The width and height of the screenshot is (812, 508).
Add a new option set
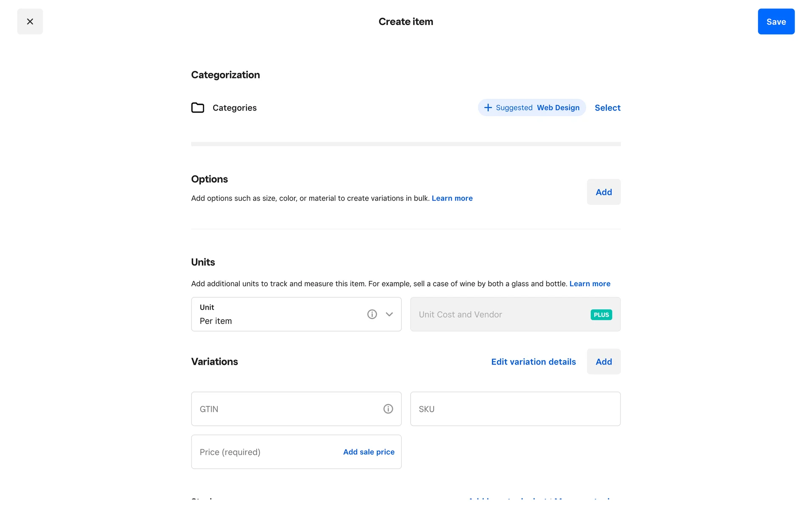coord(604,192)
